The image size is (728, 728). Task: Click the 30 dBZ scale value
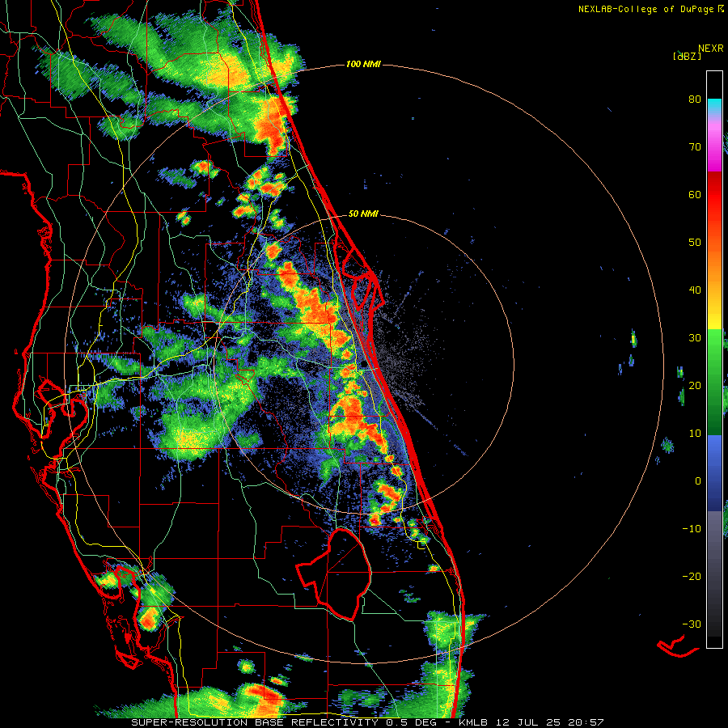695,337
